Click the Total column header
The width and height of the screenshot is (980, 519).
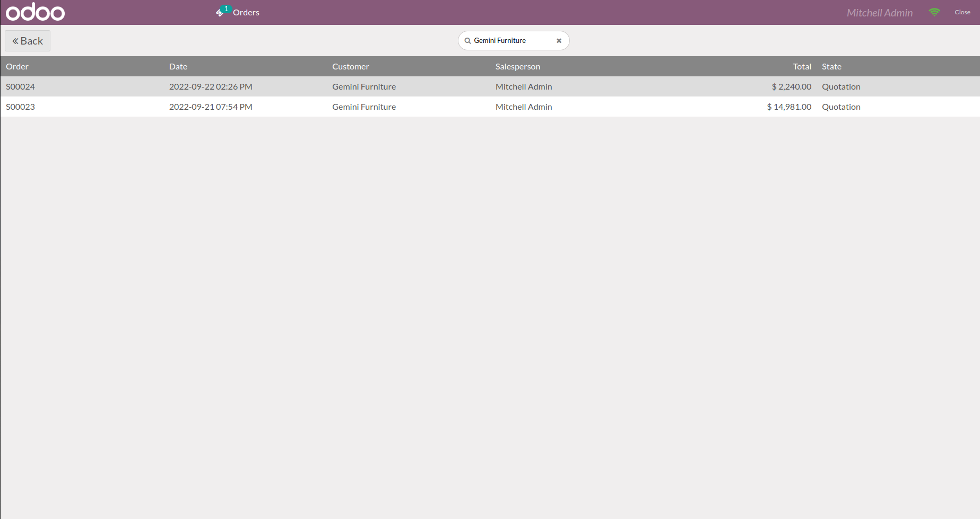(802, 66)
